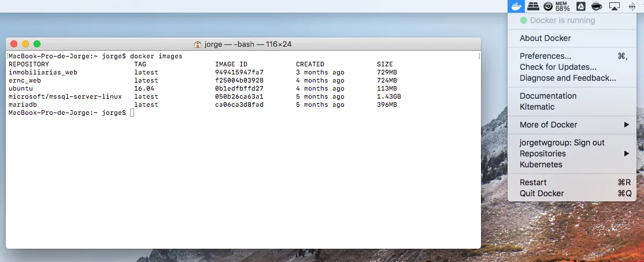Open Docker Preferences...
This screenshot has width=644, height=262.
tap(572, 56)
